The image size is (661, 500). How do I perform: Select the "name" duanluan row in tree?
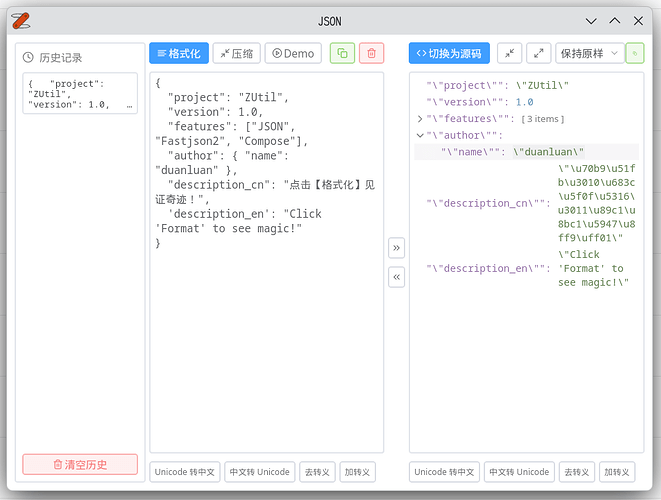click(x=526, y=152)
